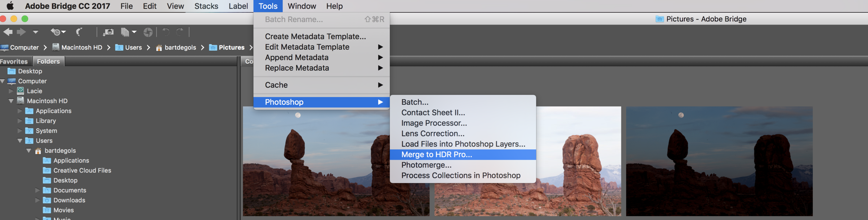The height and width of the screenshot is (220, 868).
Task: Click the get photos from camera icon
Action: 108,32
